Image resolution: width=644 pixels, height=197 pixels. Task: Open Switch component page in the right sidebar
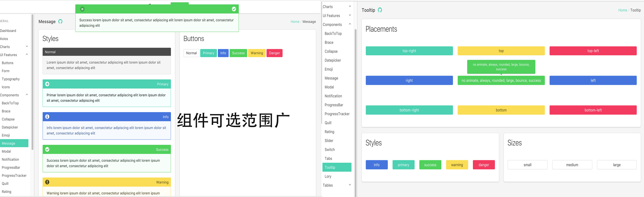click(x=329, y=149)
